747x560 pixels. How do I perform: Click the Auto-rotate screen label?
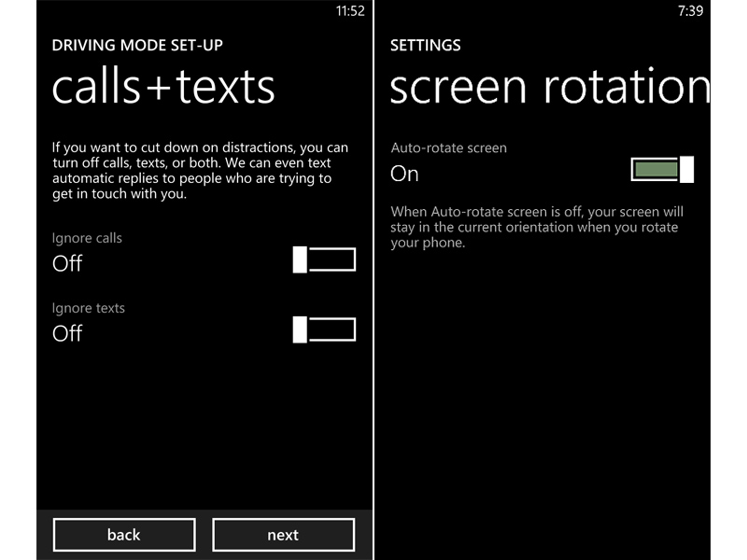click(449, 147)
